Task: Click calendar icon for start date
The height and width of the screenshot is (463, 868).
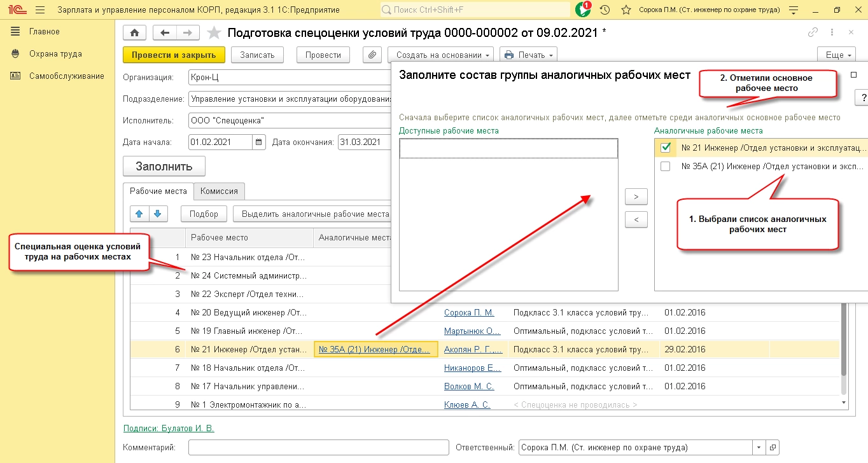Action: (x=259, y=142)
